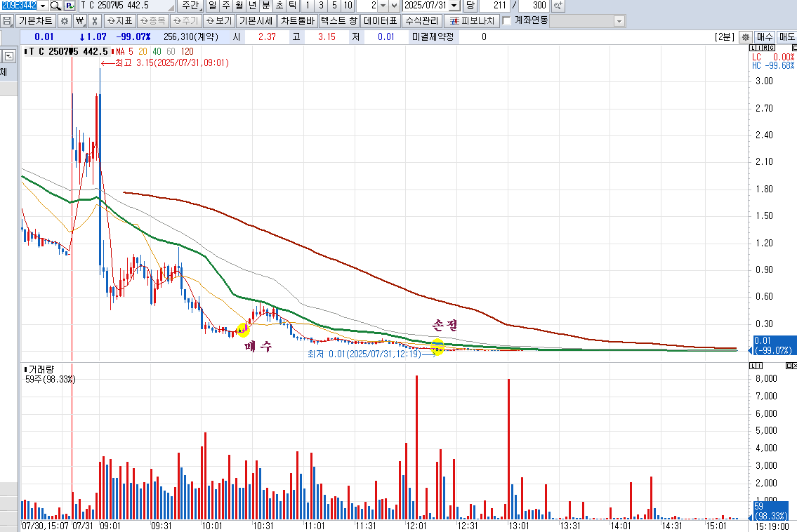Expand the empty 계좌연동 account combo box
The image size is (797, 532).
coord(587,21)
